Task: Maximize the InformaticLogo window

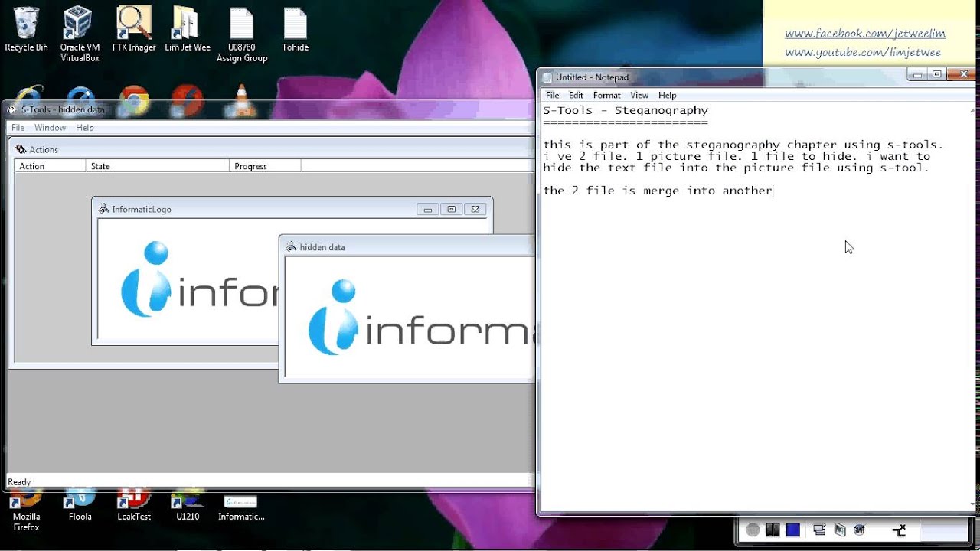Action: pyautogui.click(x=452, y=209)
